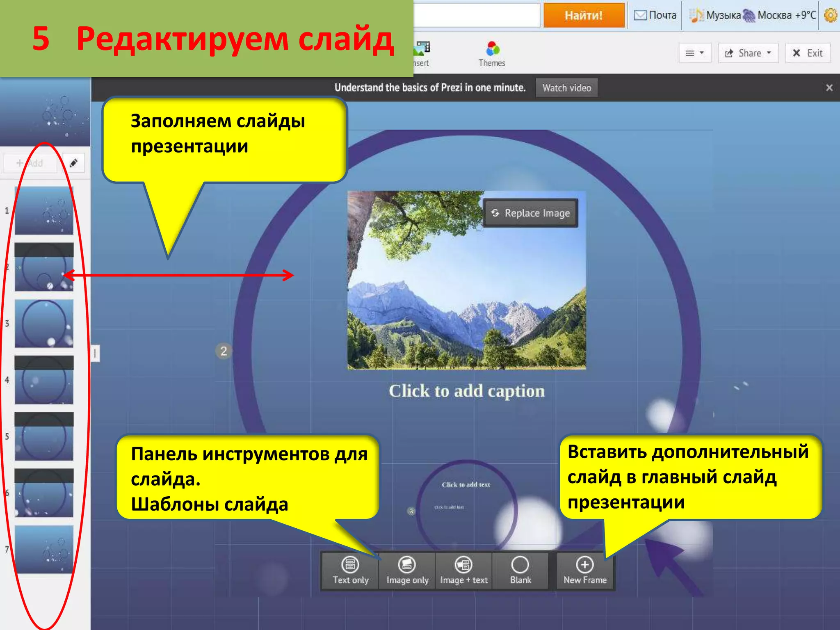Open the Почта mail link
The image size is (840, 630).
point(655,15)
